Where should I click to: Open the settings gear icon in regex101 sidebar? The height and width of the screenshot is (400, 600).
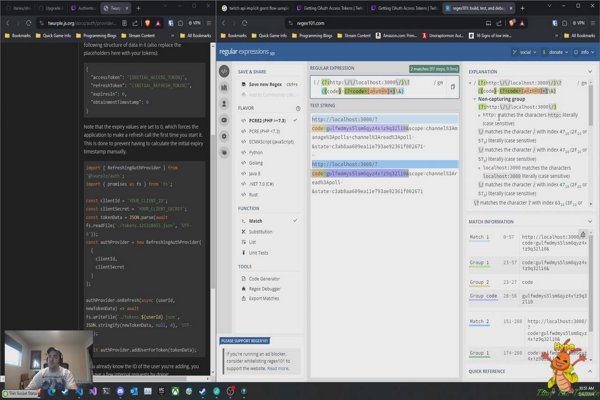tap(224, 136)
